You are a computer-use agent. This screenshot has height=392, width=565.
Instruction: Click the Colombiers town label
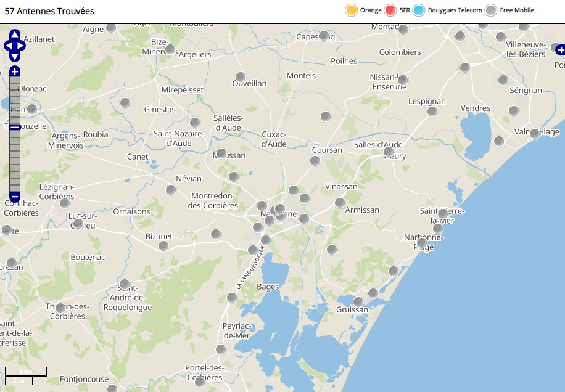(400, 52)
